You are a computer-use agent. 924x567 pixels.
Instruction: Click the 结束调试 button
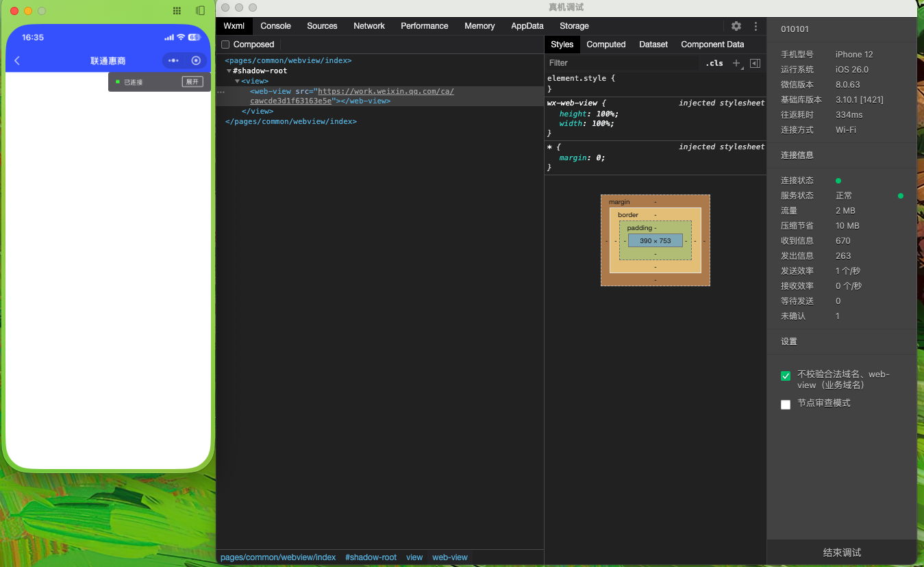coord(841,553)
